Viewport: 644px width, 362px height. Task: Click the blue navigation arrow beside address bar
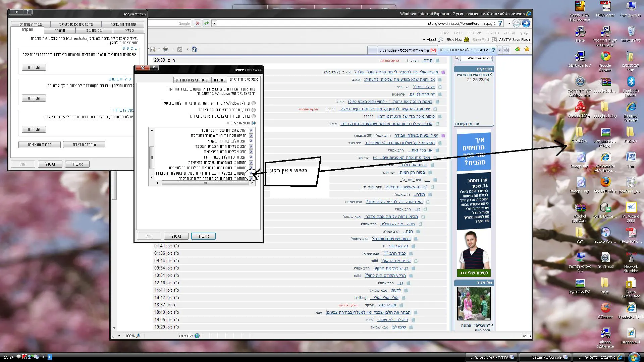coord(526,23)
